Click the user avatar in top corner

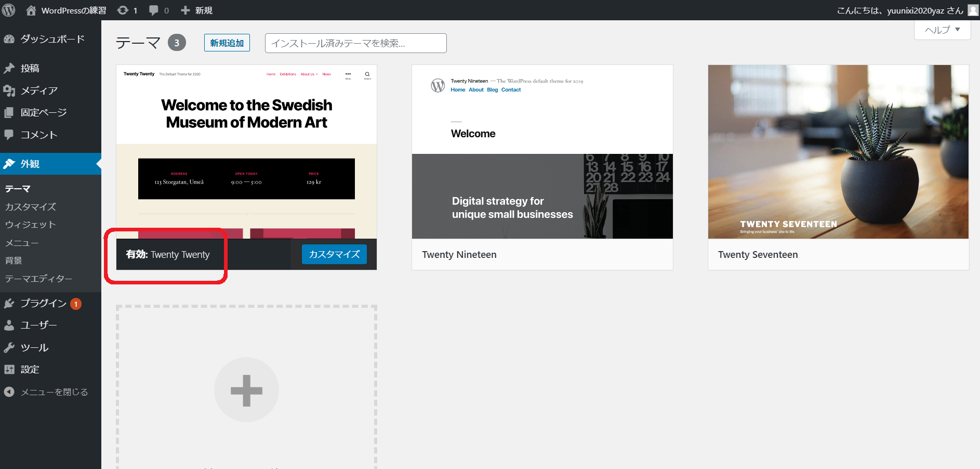coord(973,10)
